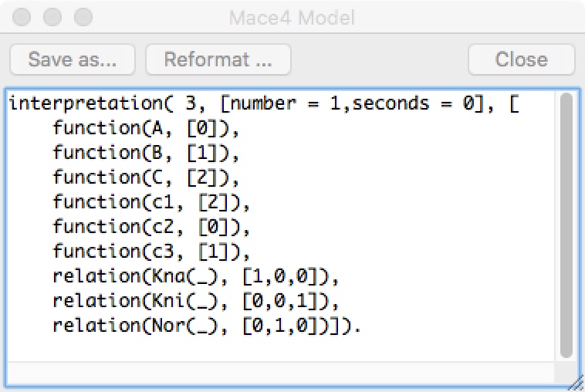
Task: Click the function(c3, [1]) line
Action: (151, 252)
